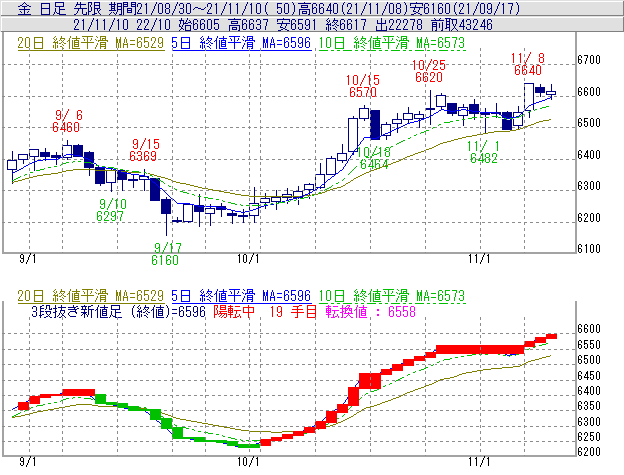Click the 9/15 6369 high label
Viewport: 624px width, 475px height.
[144, 150]
